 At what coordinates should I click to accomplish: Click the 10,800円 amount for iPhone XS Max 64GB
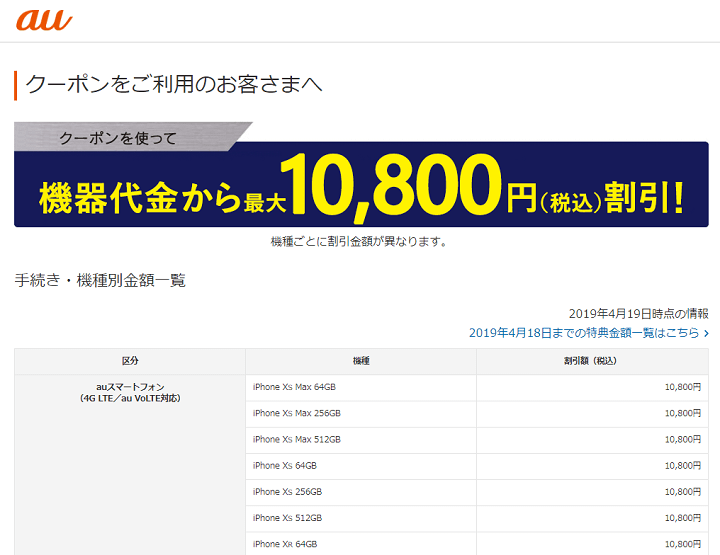(x=683, y=387)
